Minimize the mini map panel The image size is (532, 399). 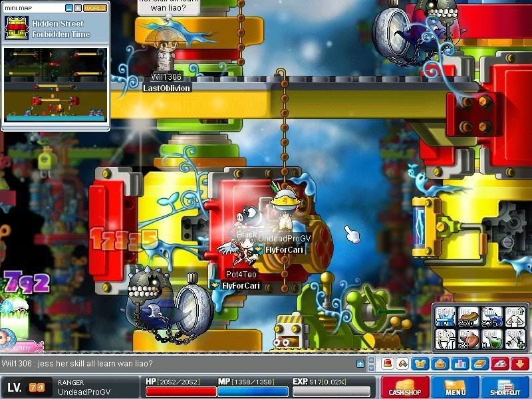tap(69, 8)
